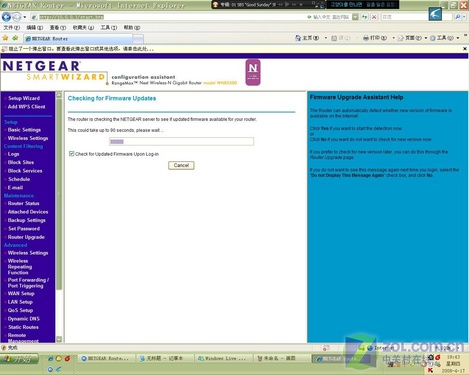
Task: Click the sidebar scrollbar up arrow
Action: (x=59, y=95)
